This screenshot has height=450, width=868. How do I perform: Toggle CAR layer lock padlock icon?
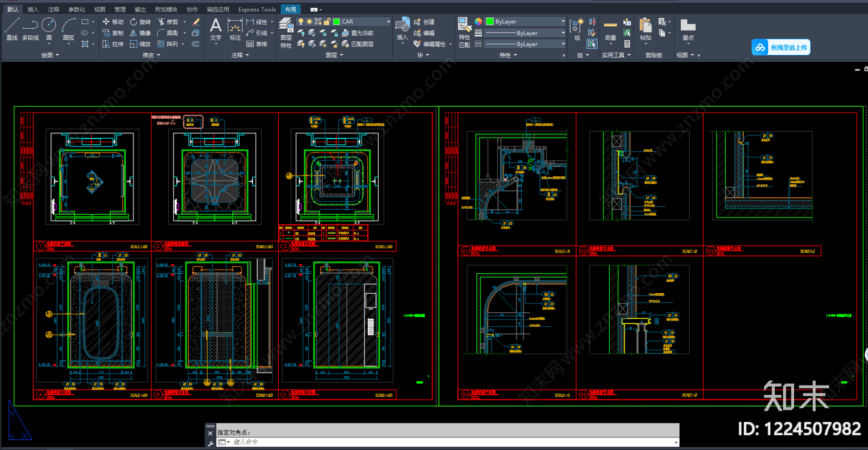coord(327,22)
